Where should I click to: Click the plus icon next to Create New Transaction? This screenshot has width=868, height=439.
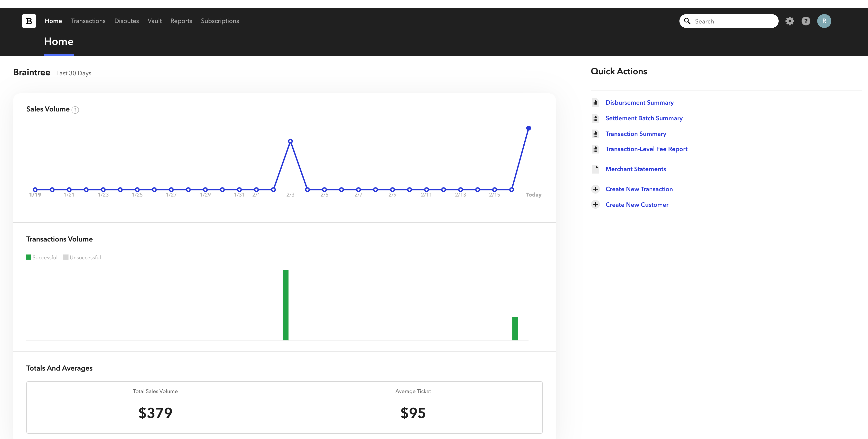pyautogui.click(x=595, y=189)
